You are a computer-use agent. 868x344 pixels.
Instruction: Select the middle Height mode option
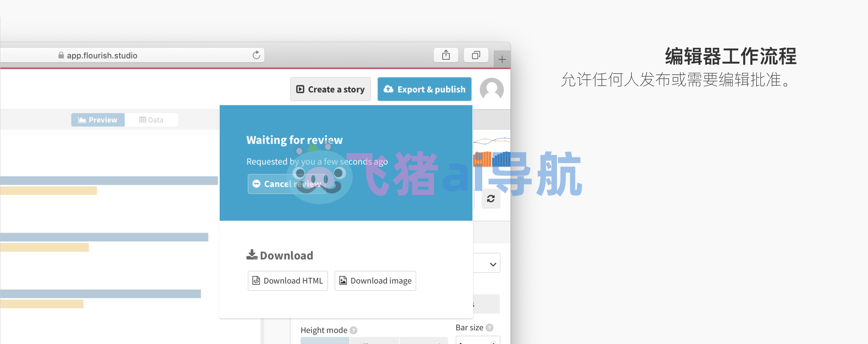point(374,341)
